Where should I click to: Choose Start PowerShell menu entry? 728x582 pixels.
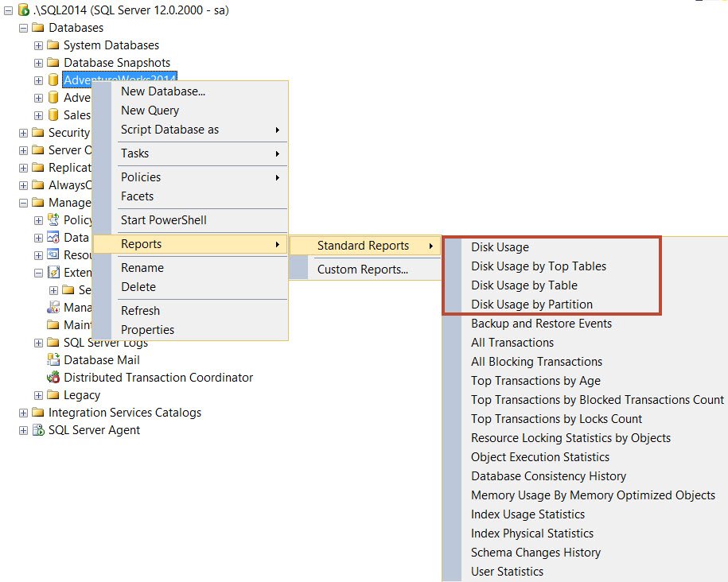[190, 220]
